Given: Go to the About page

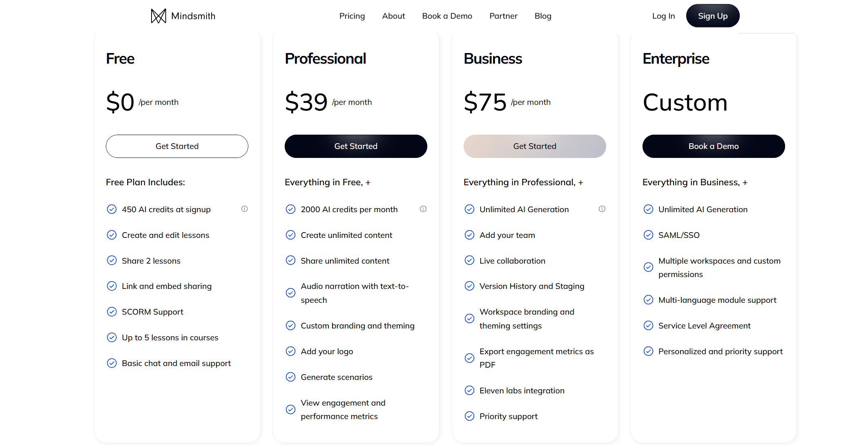Looking at the screenshot, I should [x=393, y=16].
